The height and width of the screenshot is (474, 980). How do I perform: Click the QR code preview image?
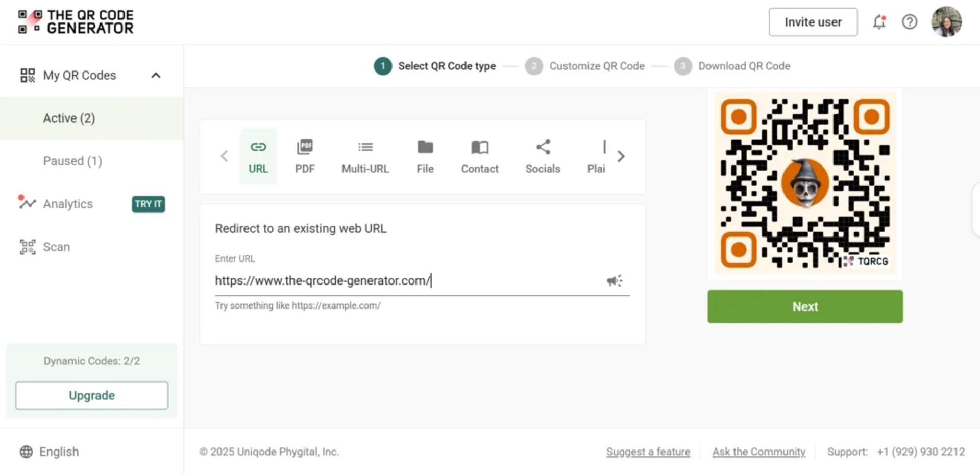click(x=805, y=183)
